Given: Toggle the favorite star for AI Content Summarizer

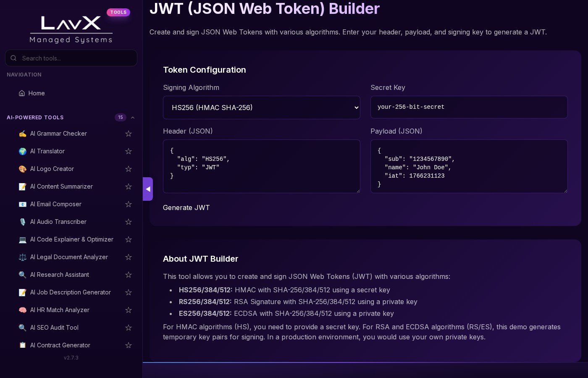Looking at the screenshot, I should [129, 186].
